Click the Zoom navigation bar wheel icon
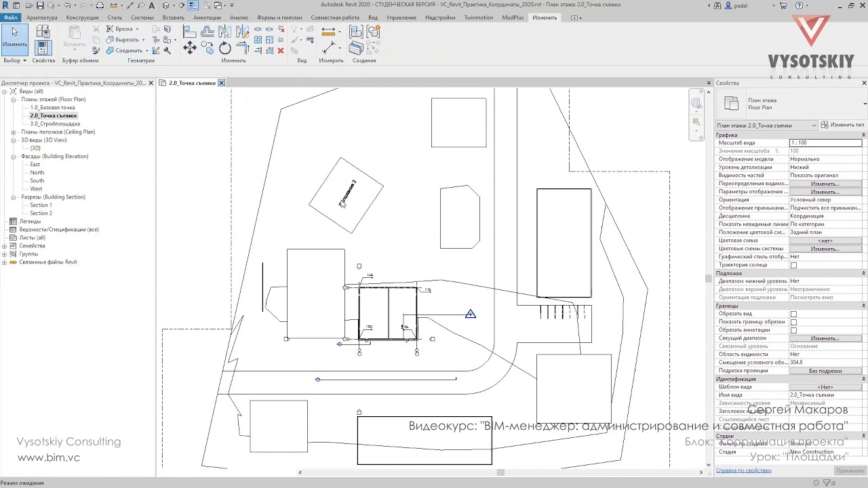This screenshot has width=868, height=488. pos(696,103)
